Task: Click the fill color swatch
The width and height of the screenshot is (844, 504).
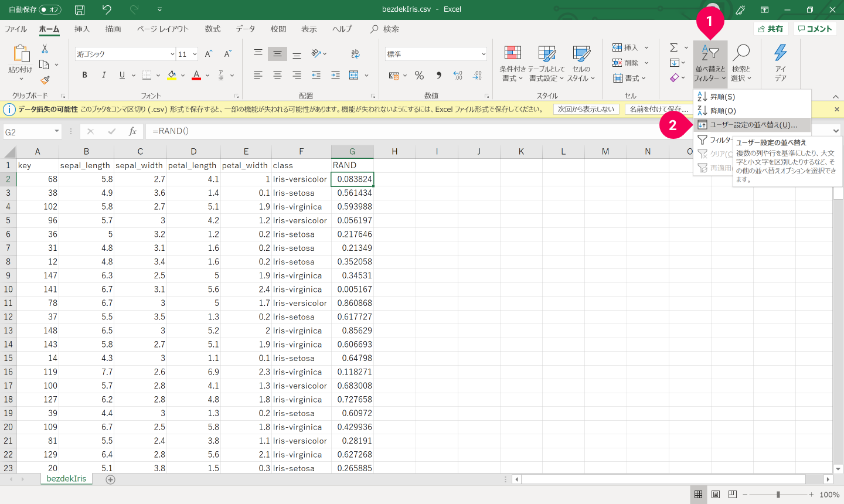Action: click(172, 75)
